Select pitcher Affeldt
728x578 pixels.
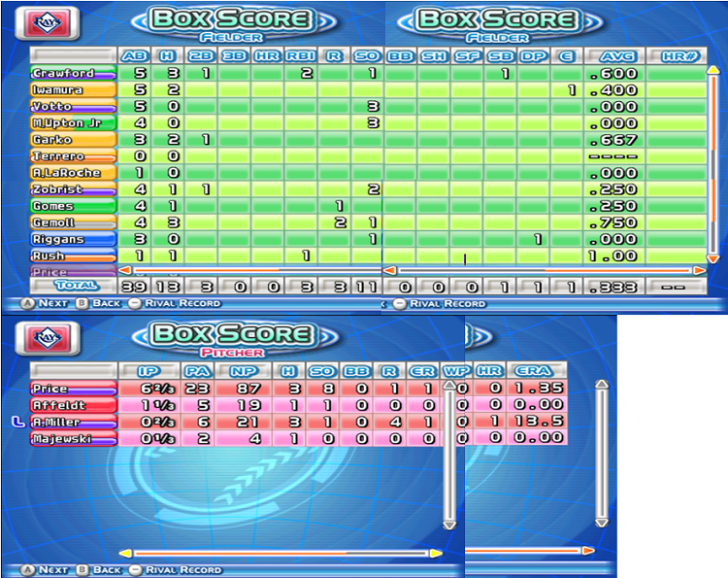click(73, 405)
